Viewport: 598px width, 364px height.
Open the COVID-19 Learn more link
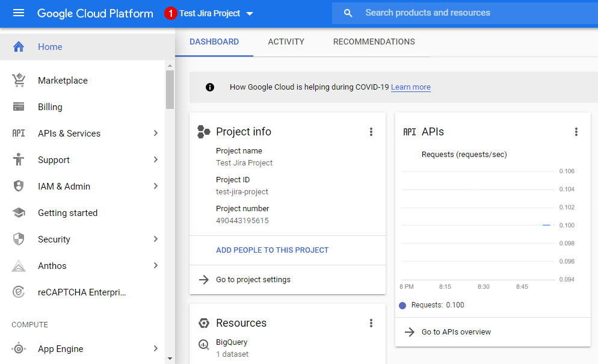[410, 87]
